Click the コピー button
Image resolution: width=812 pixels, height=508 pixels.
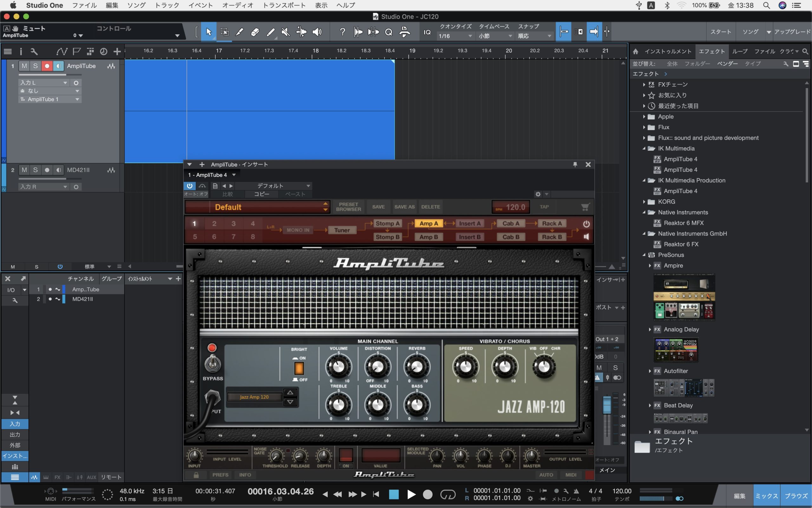(x=261, y=194)
